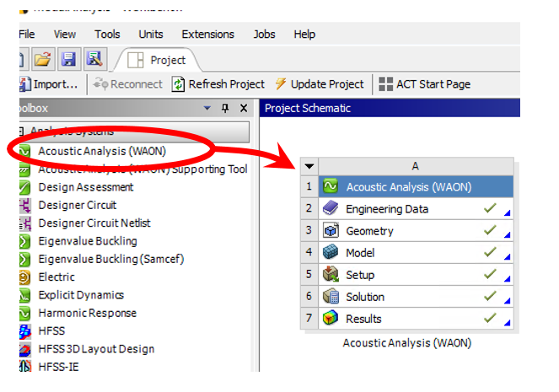The height and width of the screenshot is (392, 559).
Task: Click the Project Schematic title bar
Action: click(x=390, y=108)
